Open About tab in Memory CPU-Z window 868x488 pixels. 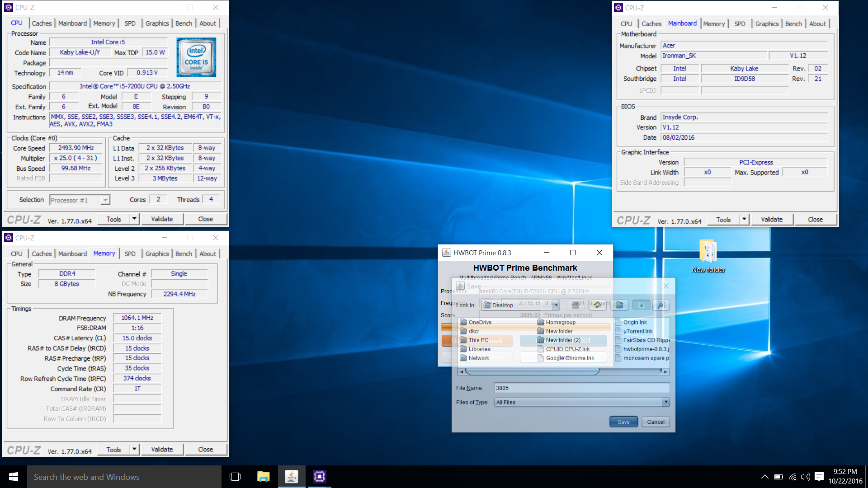click(208, 254)
